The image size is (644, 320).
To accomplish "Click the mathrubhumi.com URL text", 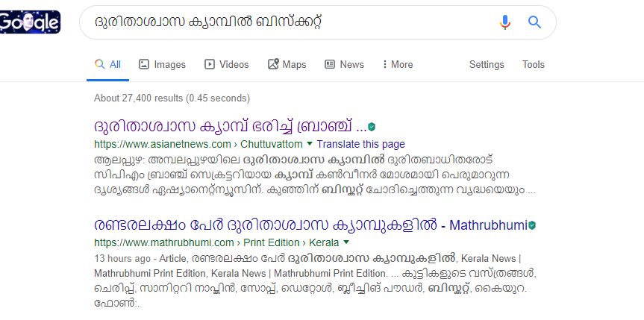I will 164,242.
